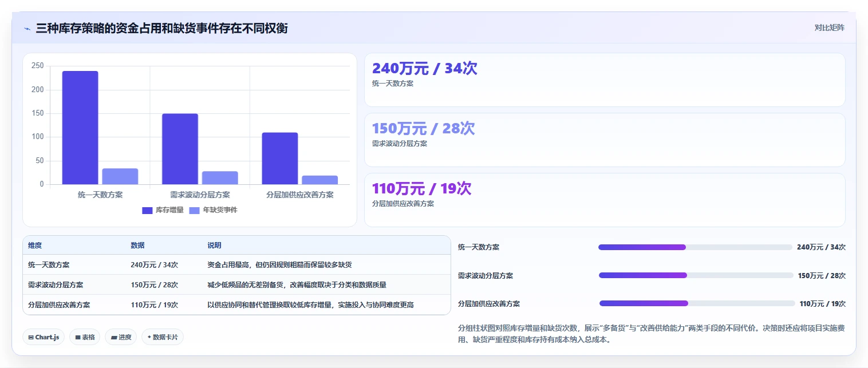Click the 数据 column header
Image resolution: width=868 pixels, height=368 pixels.
point(137,245)
